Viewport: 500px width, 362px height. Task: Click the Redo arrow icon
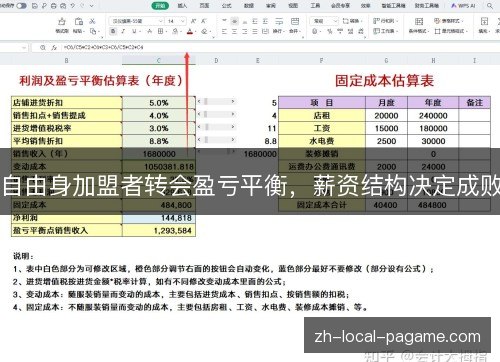[x=82, y=6]
